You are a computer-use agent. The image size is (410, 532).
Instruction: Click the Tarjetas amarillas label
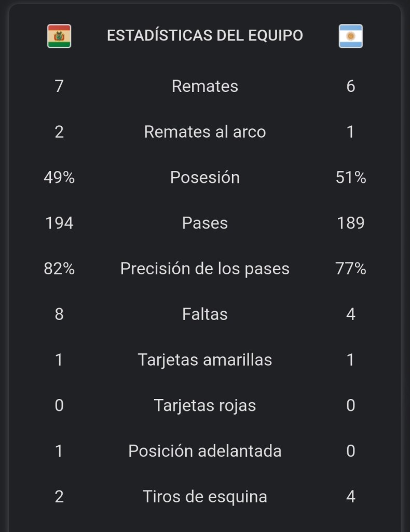(x=205, y=360)
